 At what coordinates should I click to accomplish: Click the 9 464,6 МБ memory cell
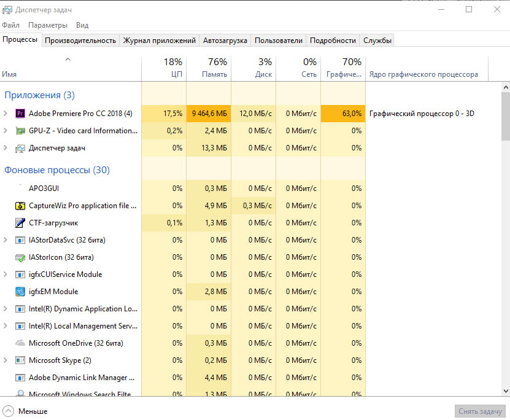[209, 114]
